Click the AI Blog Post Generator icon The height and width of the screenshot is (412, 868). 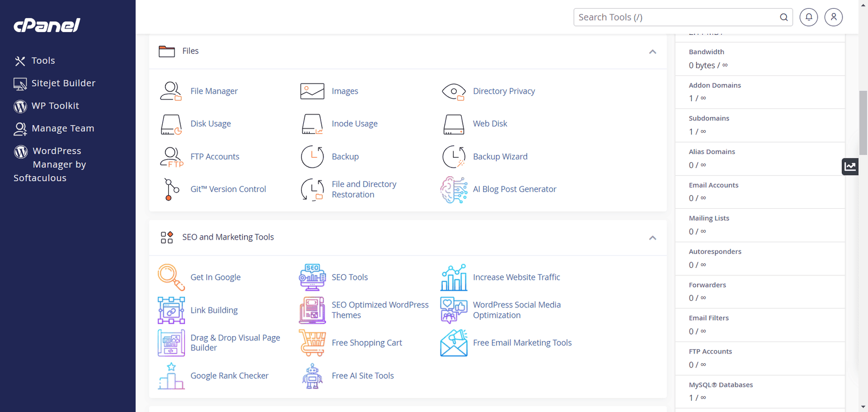(x=454, y=190)
